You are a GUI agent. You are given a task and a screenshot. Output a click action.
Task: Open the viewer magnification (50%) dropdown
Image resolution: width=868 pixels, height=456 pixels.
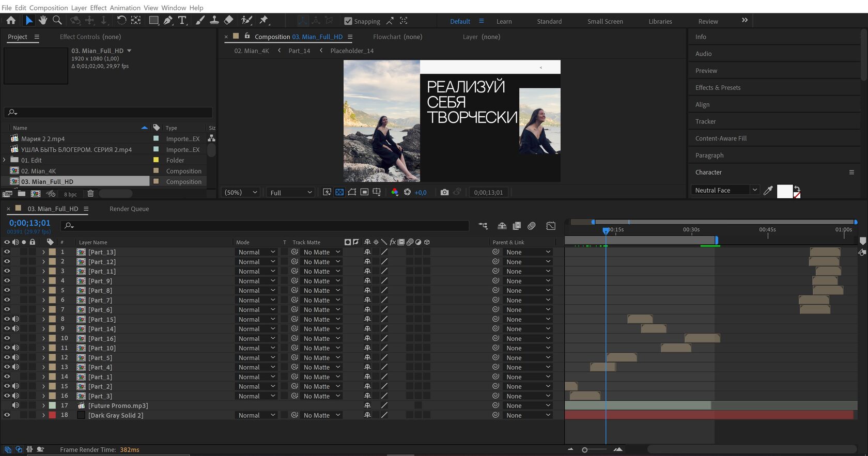click(240, 192)
